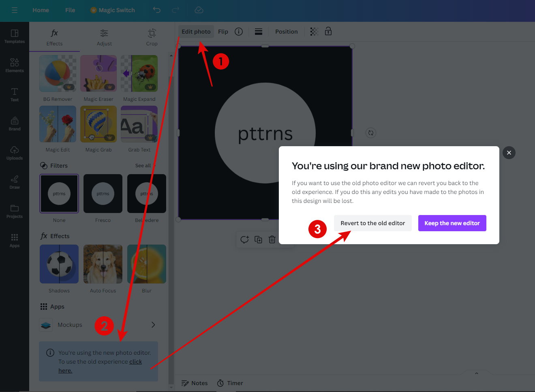Open the Text sidebar panel
The image size is (535, 392).
click(x=15, y=95)
